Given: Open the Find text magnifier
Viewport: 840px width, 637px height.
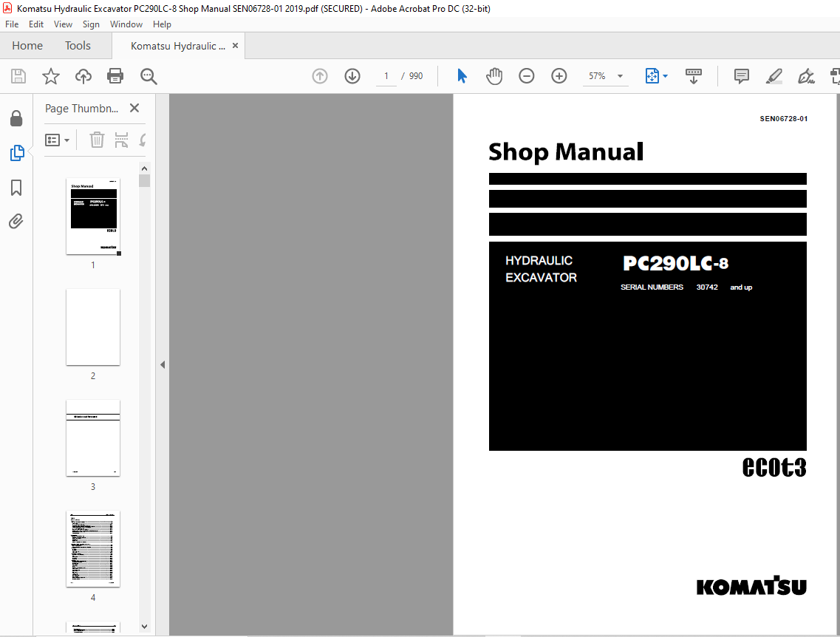Looking at the screenshot, I should pos(148,76).
